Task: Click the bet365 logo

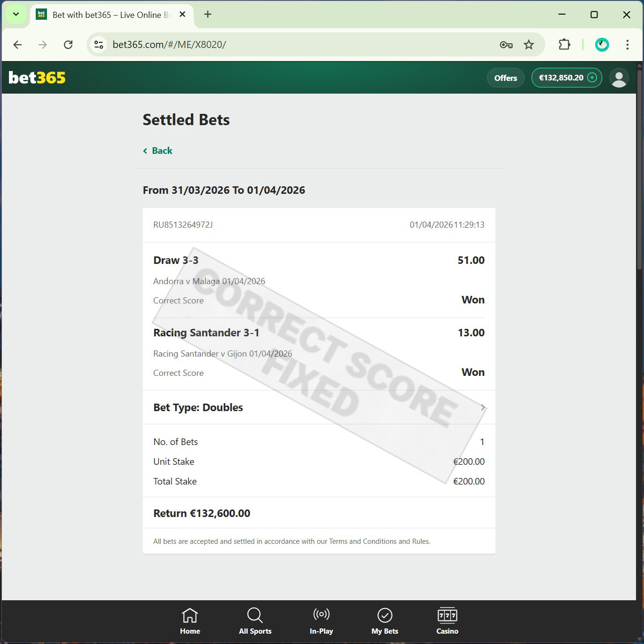Action: (x=36, y=78)
